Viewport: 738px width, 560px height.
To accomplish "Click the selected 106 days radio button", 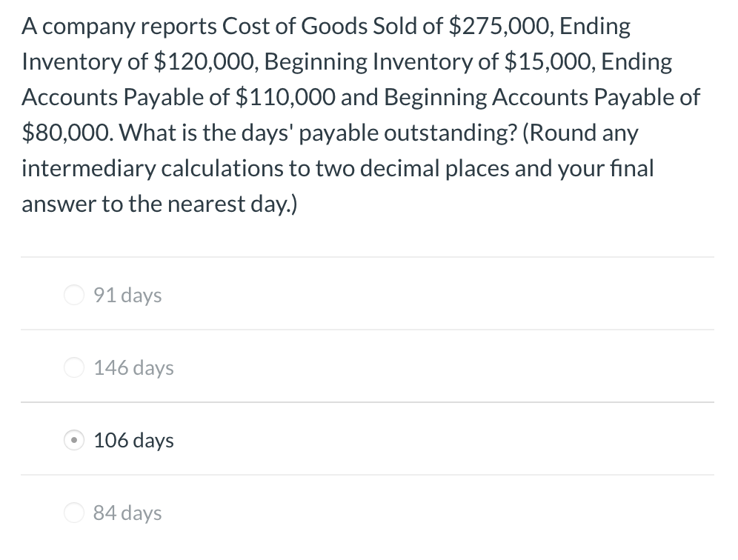I will point(74,441).
